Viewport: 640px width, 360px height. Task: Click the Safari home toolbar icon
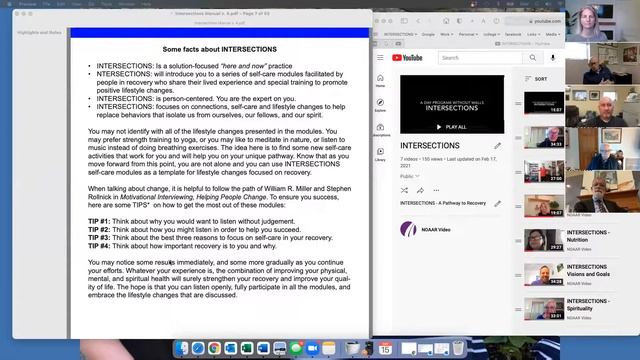pyautogui.click(x=446, y=21)
